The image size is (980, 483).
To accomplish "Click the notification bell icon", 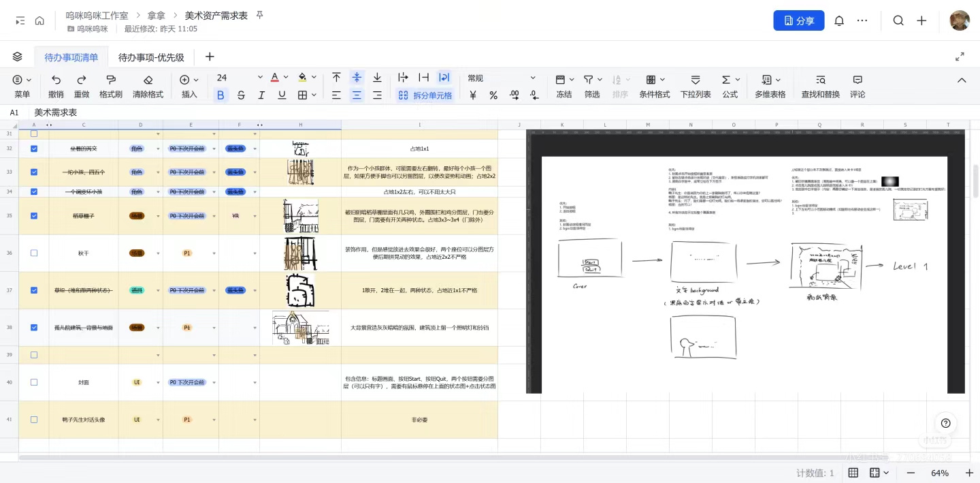I will (839, 20).
